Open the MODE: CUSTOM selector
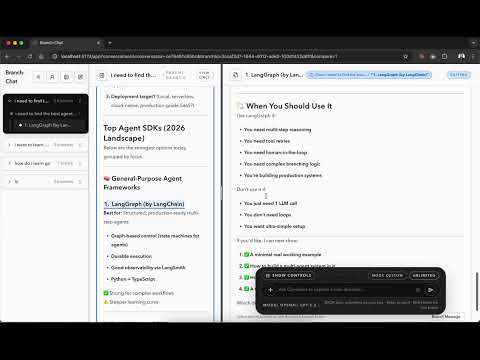480x360 pixels. coord(387,276)
